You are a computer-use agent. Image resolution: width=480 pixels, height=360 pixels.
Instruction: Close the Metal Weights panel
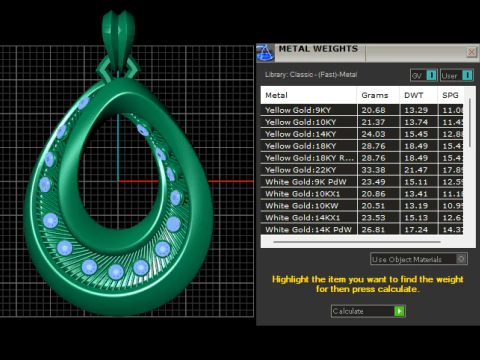click(471, 52)
